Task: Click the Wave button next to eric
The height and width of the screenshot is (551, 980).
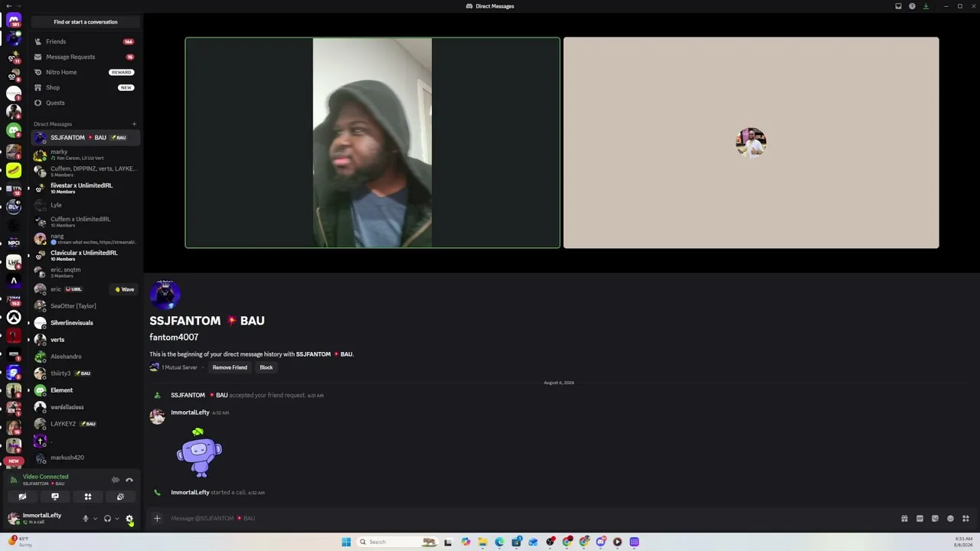Action: point(125,289)
